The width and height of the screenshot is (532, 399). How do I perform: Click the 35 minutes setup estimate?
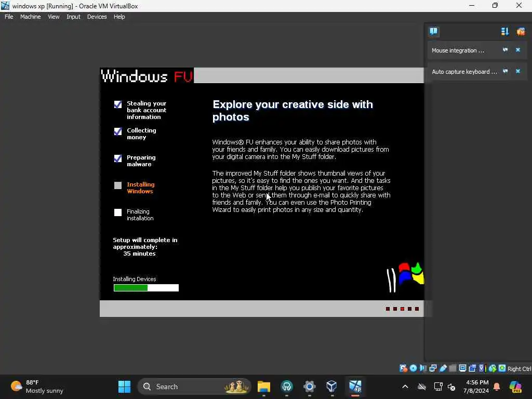point(139,254)
